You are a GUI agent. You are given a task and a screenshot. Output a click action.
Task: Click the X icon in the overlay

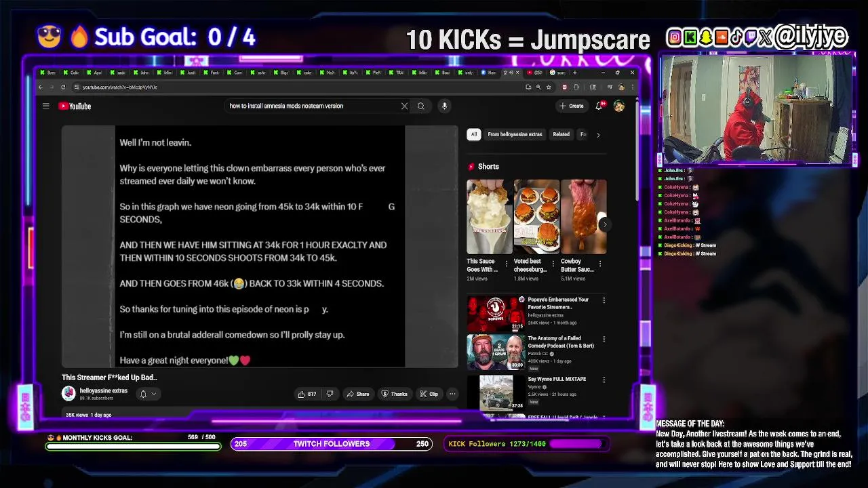point(766,38)
